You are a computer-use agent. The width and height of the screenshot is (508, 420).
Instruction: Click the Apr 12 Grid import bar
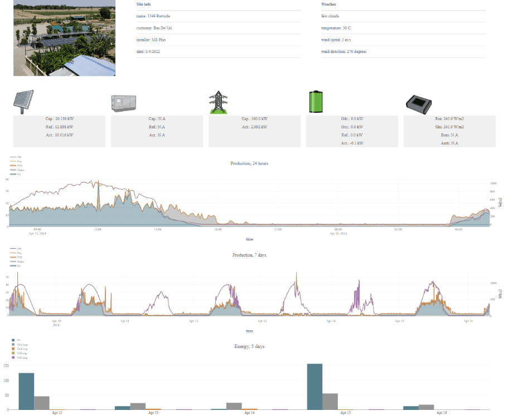click(42, 403)
